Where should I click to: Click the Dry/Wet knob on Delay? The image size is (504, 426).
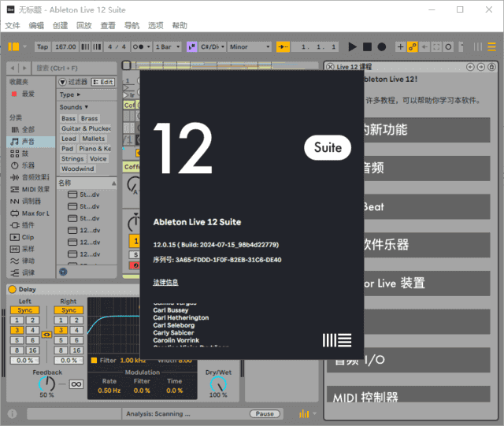pyautogui.click(x=218, y=383)
